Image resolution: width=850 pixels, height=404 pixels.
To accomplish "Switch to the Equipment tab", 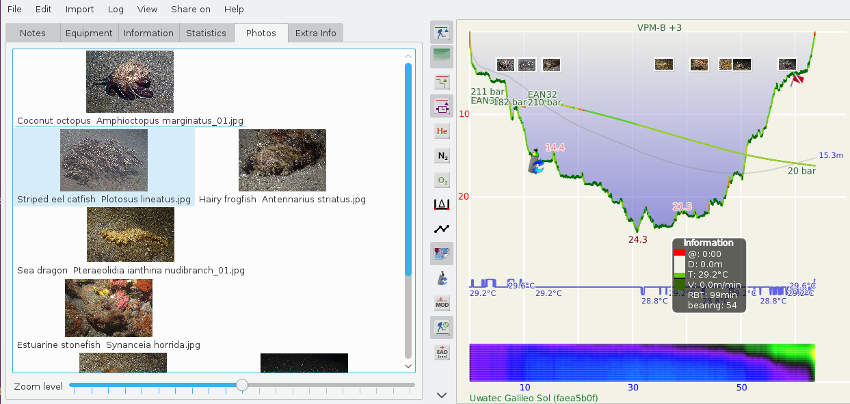I will coord(88,33).
